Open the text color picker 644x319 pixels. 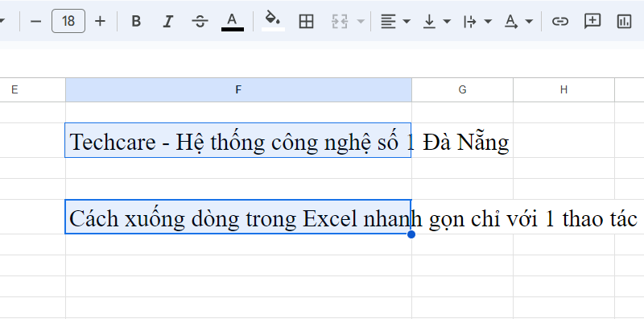[233, 21]
